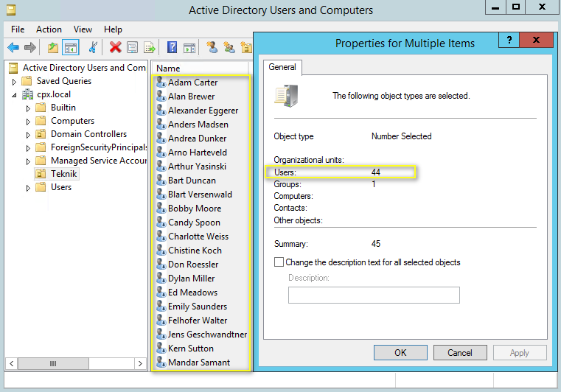The width and height of the screenshot is (561, 392).
Task: Toggle the Show/Hide Action Pane icon
Action: click(189, 48)
